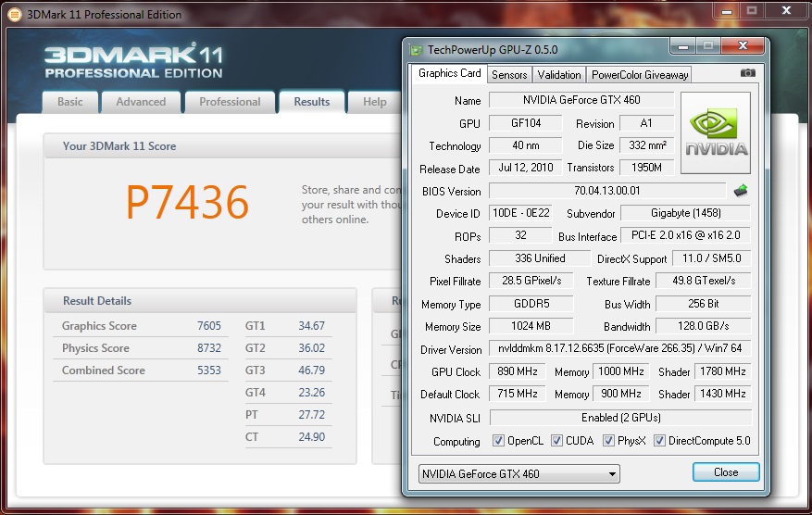This screenshot has width=812, height=515.
Task: Minimize the 3DMark 11 window
Action: (727, 11)
